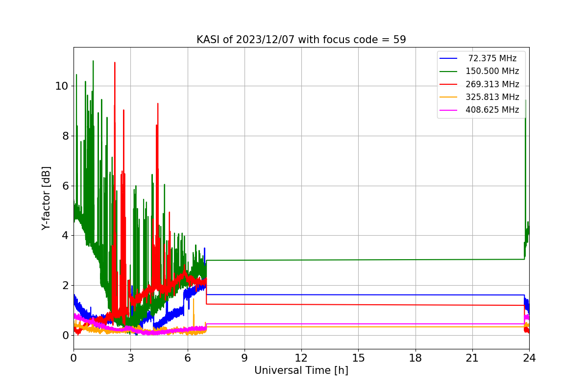Image resolution: width=588 pixels, height=392 pixels.
Task: Click the y-axis tick label 8
Action: [x=65, y=136]
